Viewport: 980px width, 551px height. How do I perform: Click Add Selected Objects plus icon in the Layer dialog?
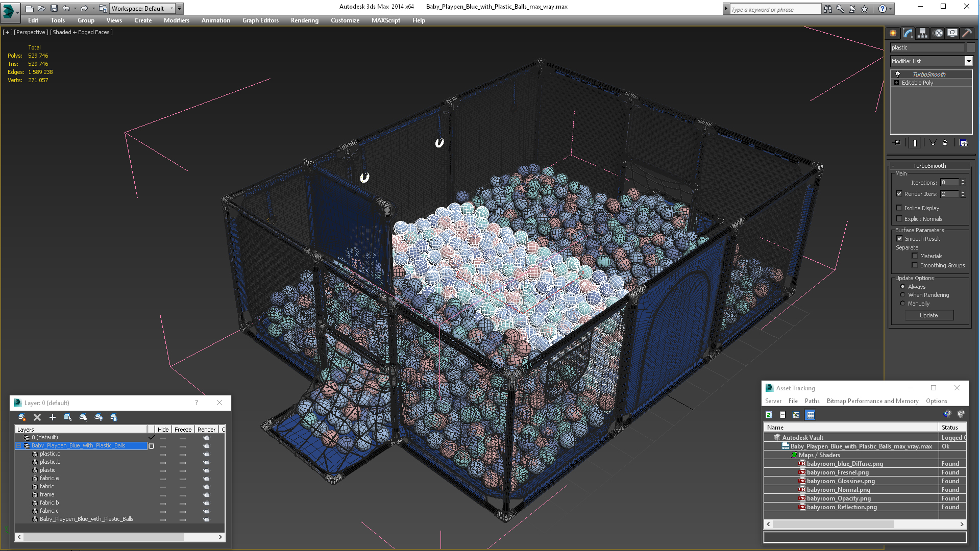(52, 417)
